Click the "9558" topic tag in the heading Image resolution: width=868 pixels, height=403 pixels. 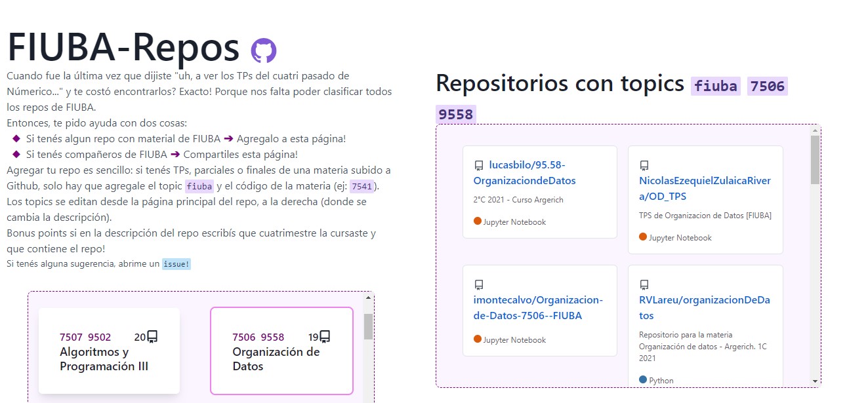coord(455,115)
